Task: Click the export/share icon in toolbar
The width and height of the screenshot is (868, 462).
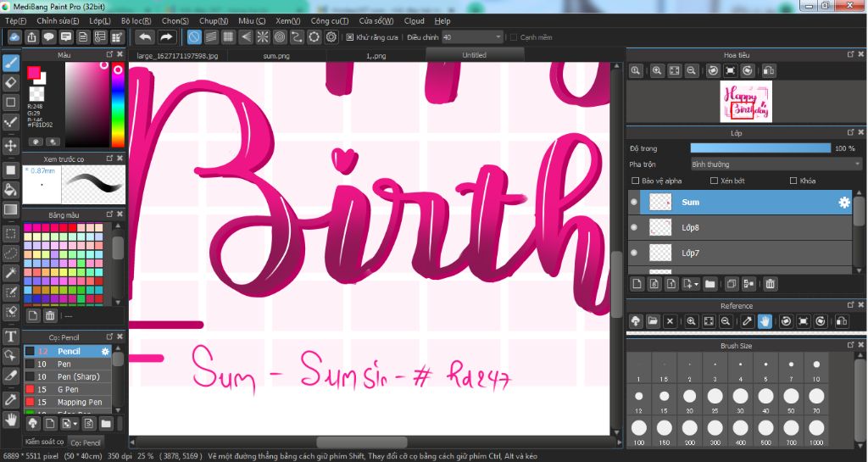Action: 31,37
